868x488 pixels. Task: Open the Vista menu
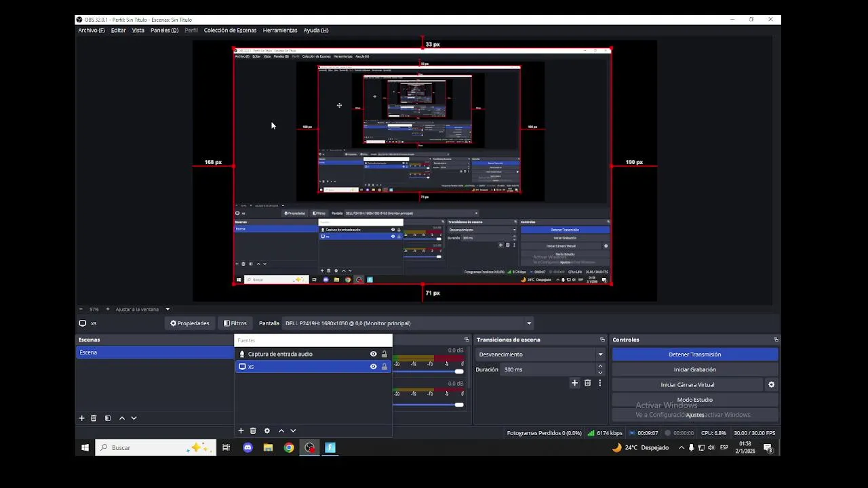(x=138, y=30)
